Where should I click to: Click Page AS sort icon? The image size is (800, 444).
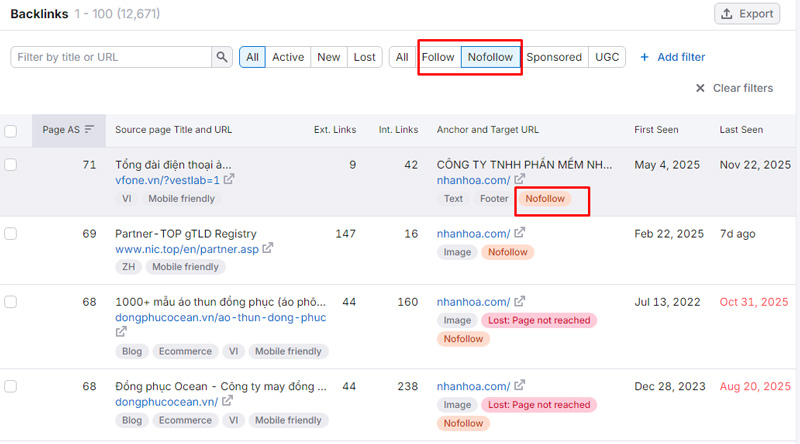point(89,130)
